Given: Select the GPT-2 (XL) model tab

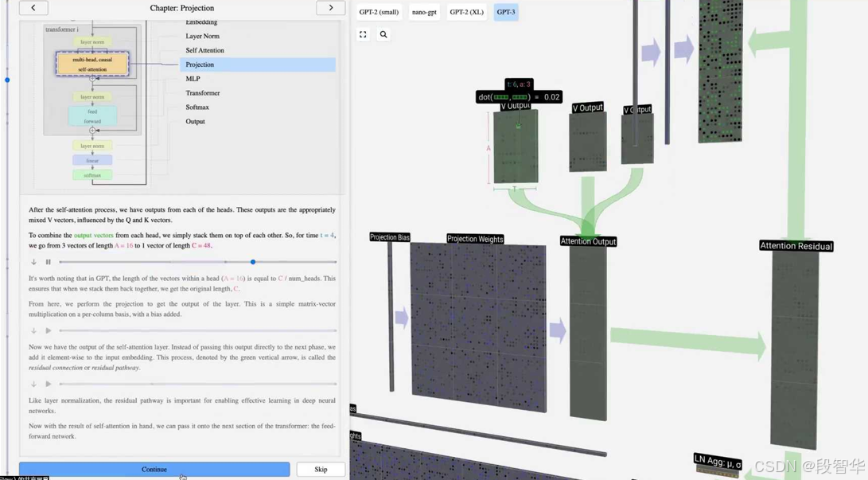Looking at the screenshot, I should (x=466, y=12).
